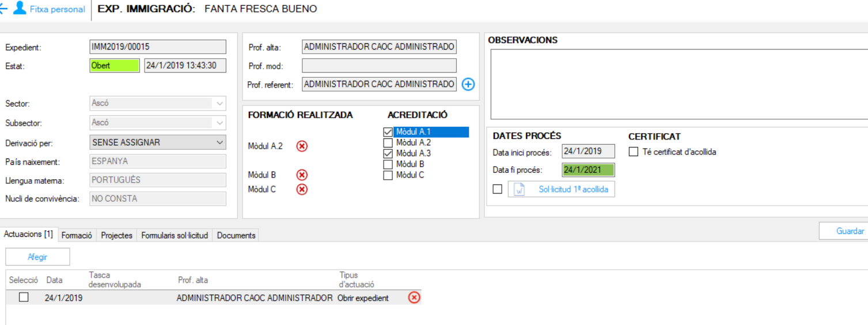Tick the selection checkbox for 24/1/2019 row

pyautogui.click(x=24, y=298)
